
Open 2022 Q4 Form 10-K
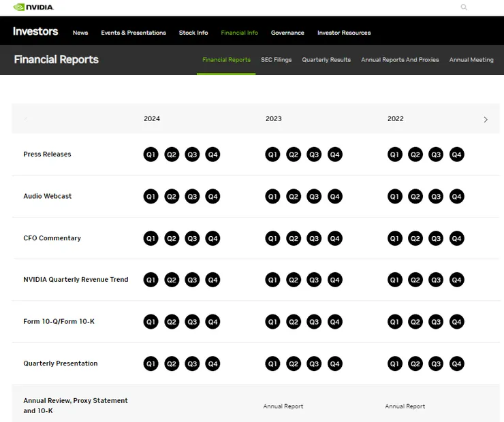[x=457, y=322]
